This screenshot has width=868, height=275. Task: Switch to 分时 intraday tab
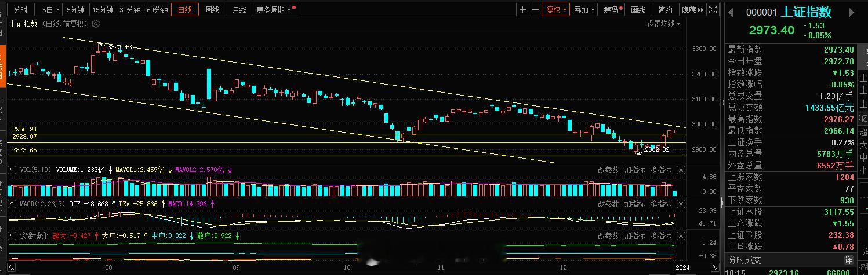coord(20,10)
